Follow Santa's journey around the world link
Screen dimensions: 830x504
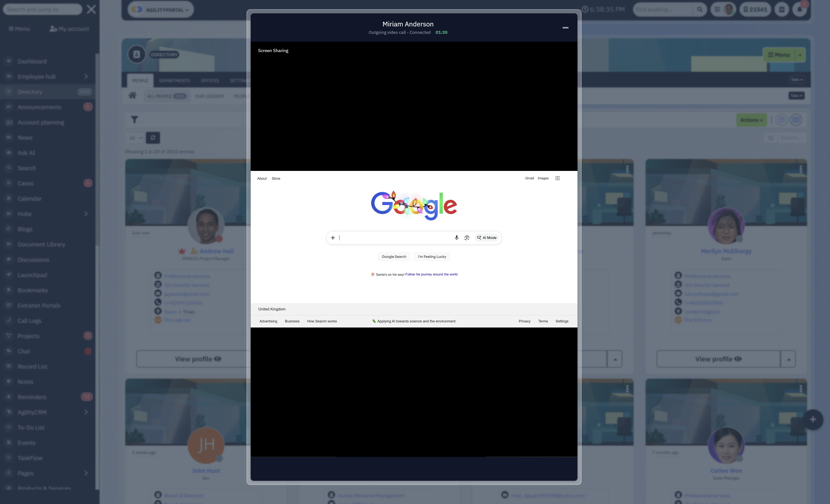coord(432,274)
